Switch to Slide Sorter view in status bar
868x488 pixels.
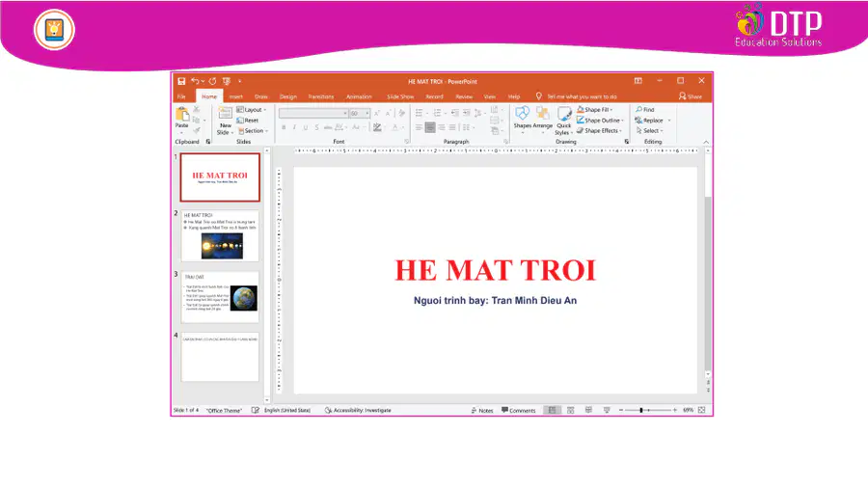tap(570, 410)
